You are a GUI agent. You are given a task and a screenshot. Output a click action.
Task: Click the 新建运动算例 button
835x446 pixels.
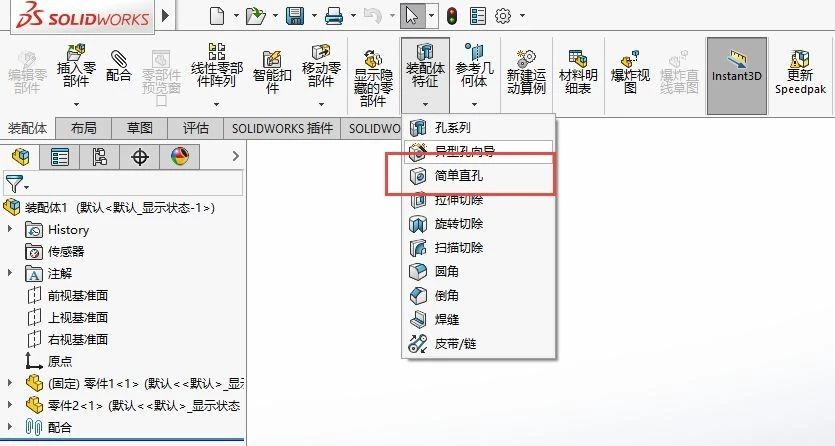pos(526,72)
